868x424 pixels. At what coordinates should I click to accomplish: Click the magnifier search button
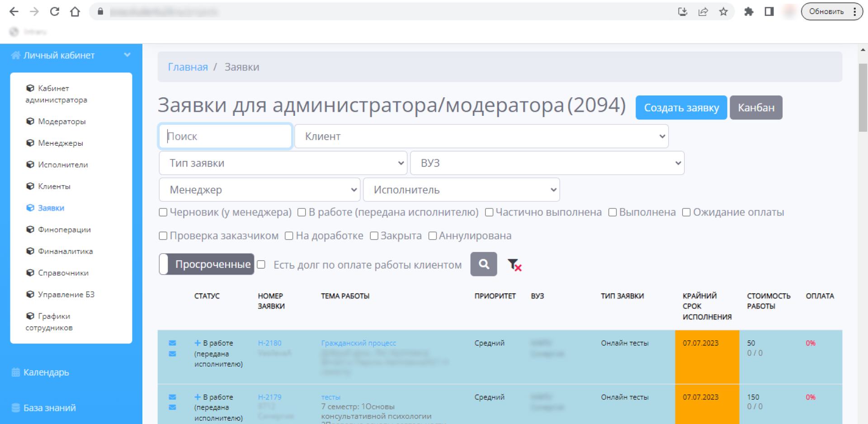point(483,264)
